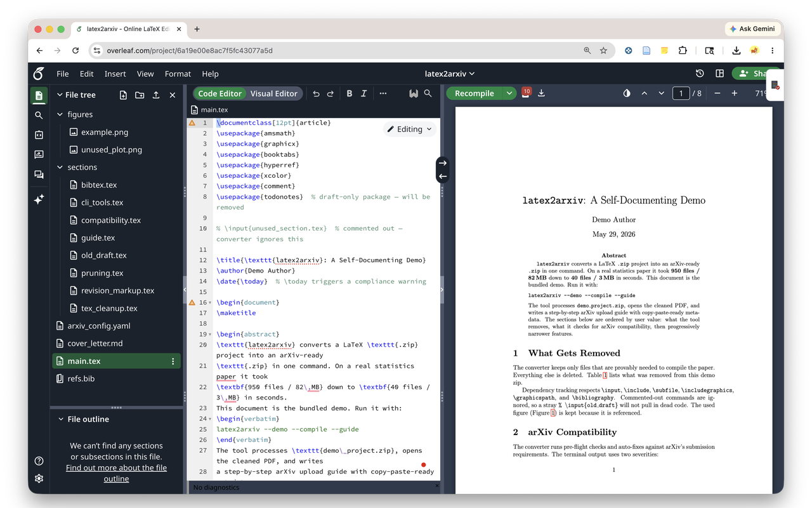Toggle PDF dark mode contrast icon

(627, 93)
